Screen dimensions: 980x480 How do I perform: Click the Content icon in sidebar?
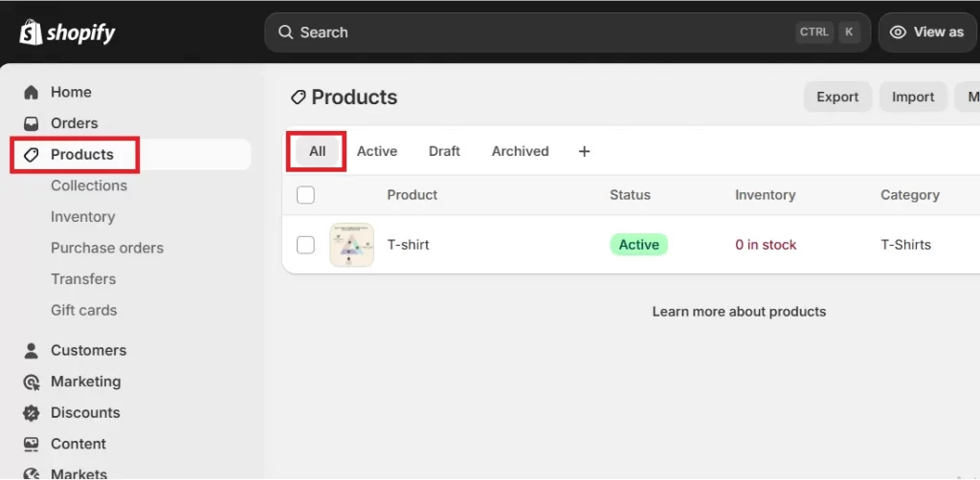click(32, 444)
